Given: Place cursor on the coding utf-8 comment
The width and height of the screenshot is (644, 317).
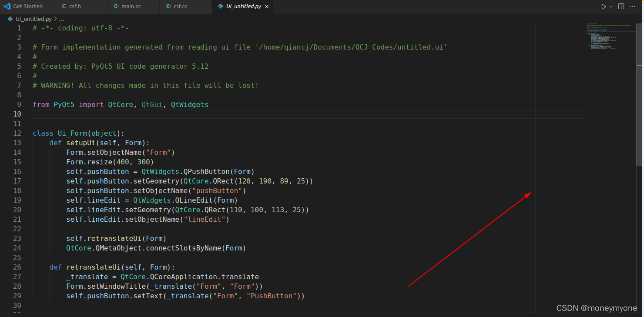Looking at the screenshot, I should click(80, 28).
